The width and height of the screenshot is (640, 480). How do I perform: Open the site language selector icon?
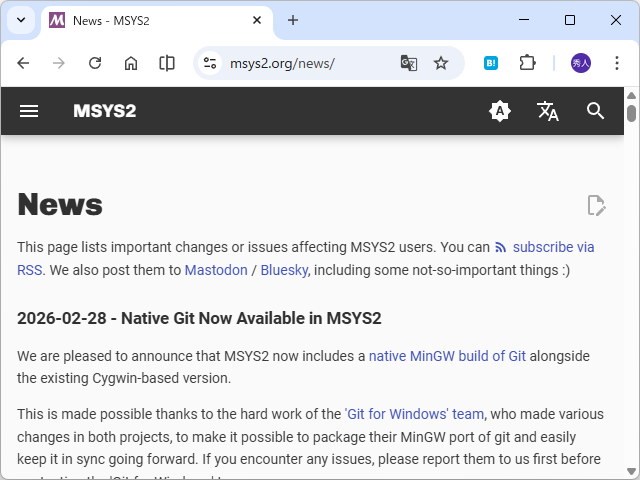(x=547, y=111)
